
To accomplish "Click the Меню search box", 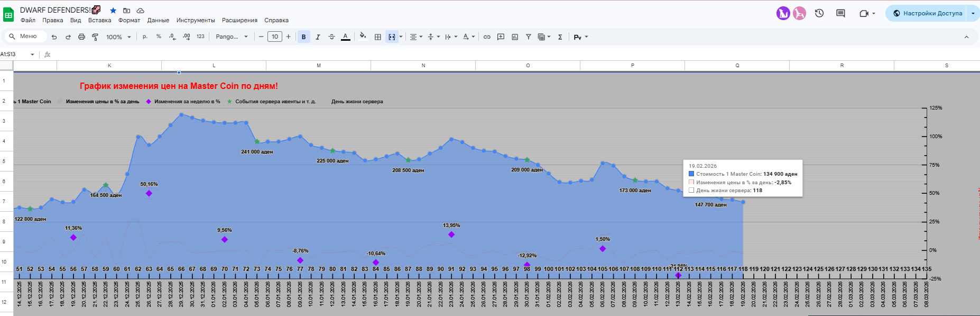I will click(25, 37).
